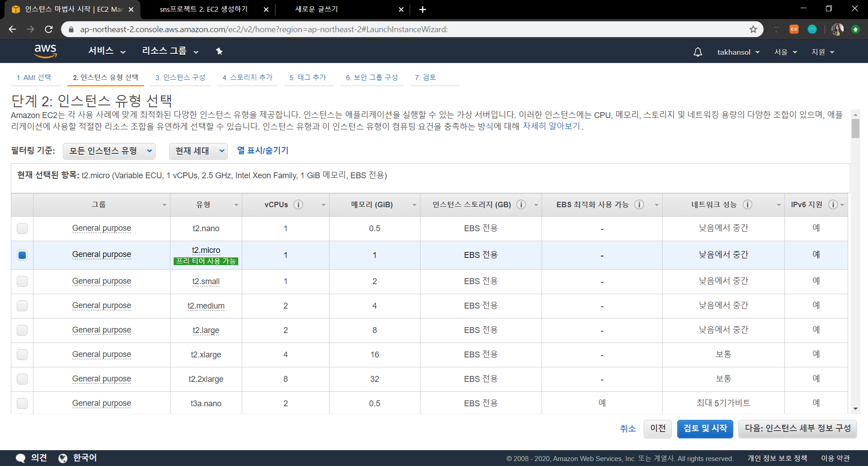868x466 pixels.
Task: Go to step 3. 인스턴스 구성
Action: pos(180,77)
